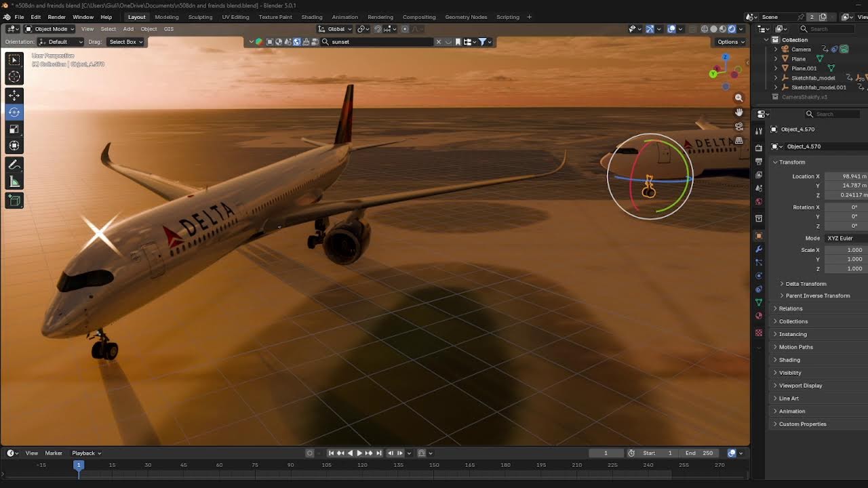Screen dimensions: 868x488
Task: Open the Modifiers wrench tab
Action: tap(759, 249)
